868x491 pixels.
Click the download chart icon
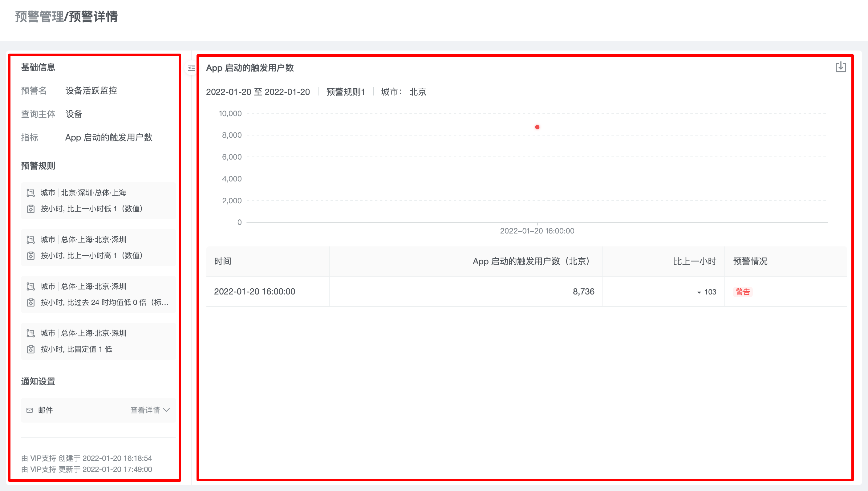[840, 67]
